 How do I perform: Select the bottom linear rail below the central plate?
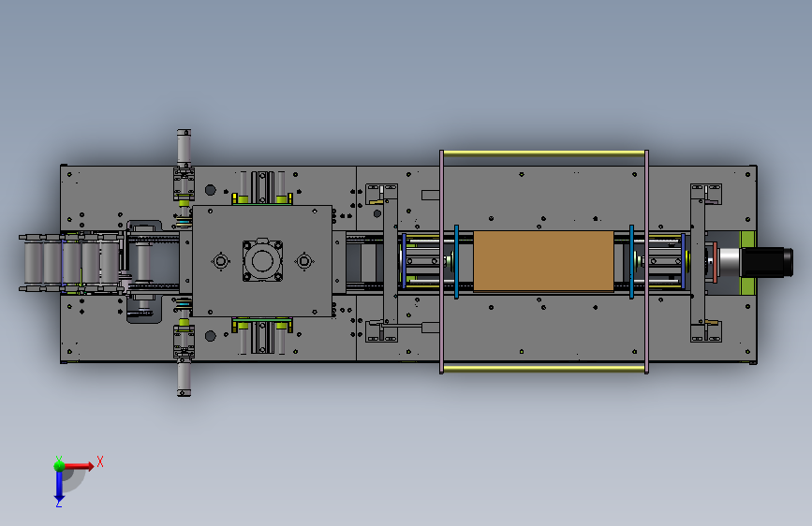coord(262,338)
